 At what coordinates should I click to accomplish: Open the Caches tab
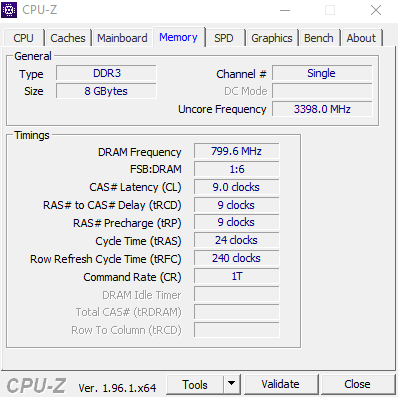point(68,38)
